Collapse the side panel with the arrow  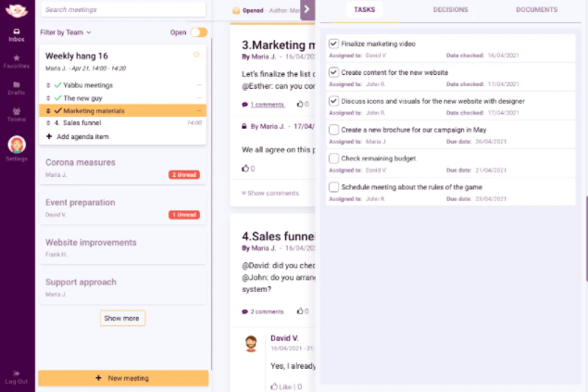pyautogui.click(x=307, y=10)
